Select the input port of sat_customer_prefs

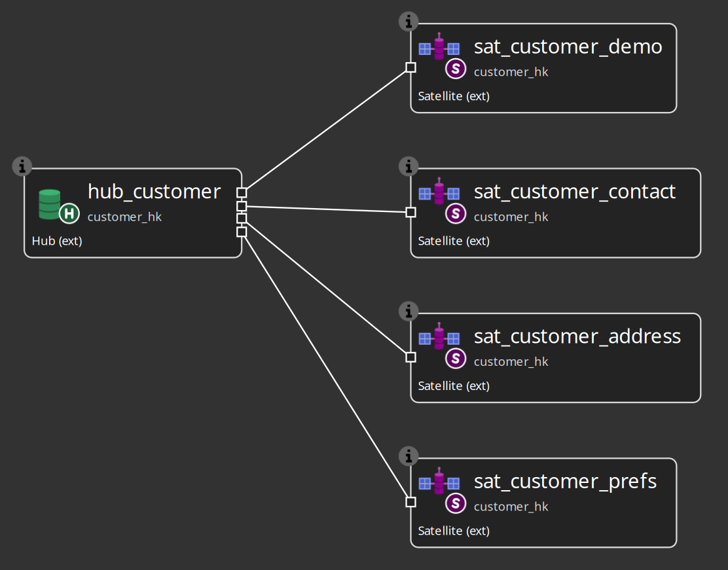(x=410, y=502)
